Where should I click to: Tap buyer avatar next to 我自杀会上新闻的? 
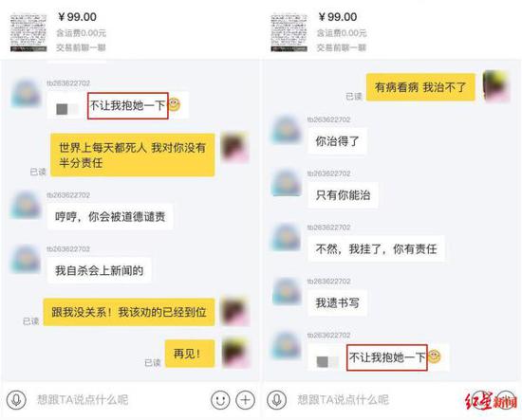coord(26,259)
